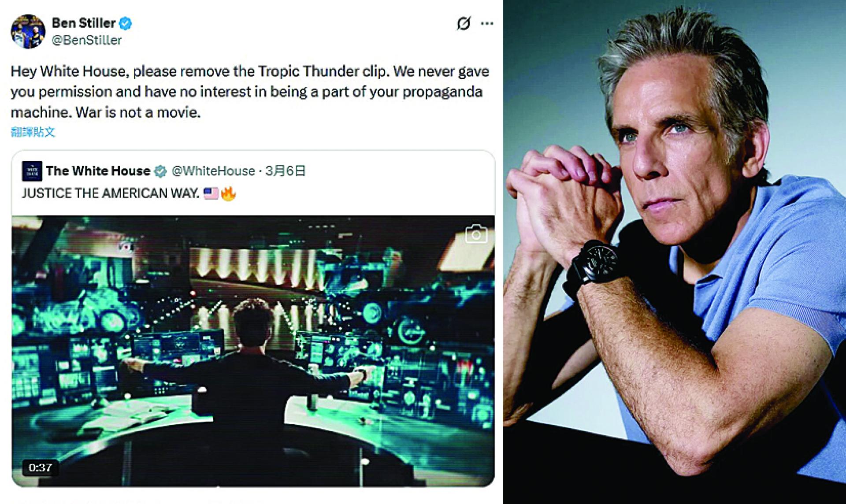
Task: Open the photo of man wearing watch
Action: click(675, 252)
